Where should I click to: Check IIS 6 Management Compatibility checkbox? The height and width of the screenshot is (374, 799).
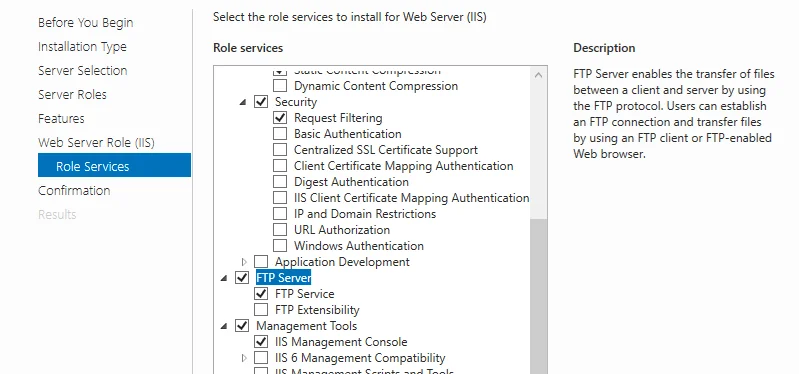click(x=261, y=358)
